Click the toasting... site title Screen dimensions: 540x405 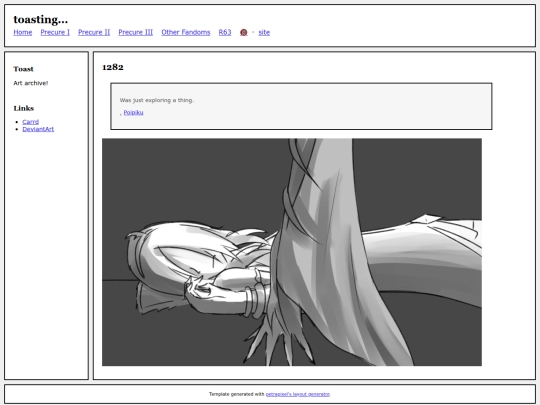click(41, 20)
